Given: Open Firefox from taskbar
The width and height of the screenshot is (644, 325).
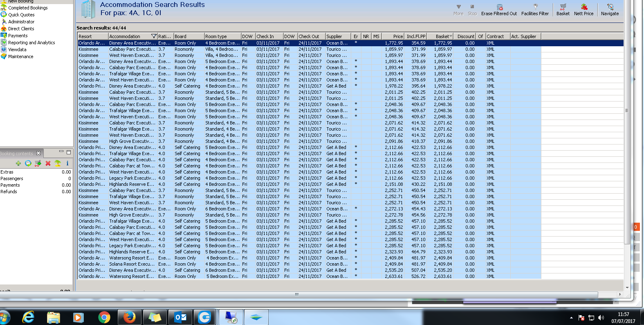Looking at the screenshot, I should pos(130,317).
